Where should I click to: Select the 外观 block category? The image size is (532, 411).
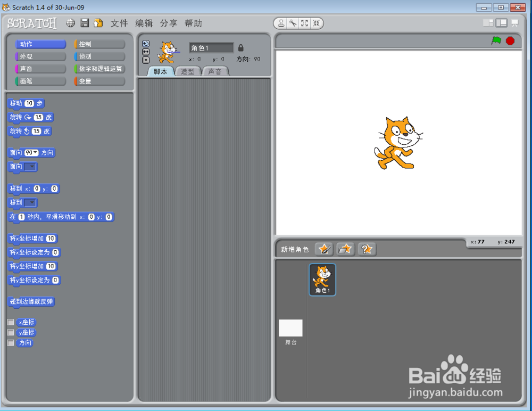coord(40,56)
